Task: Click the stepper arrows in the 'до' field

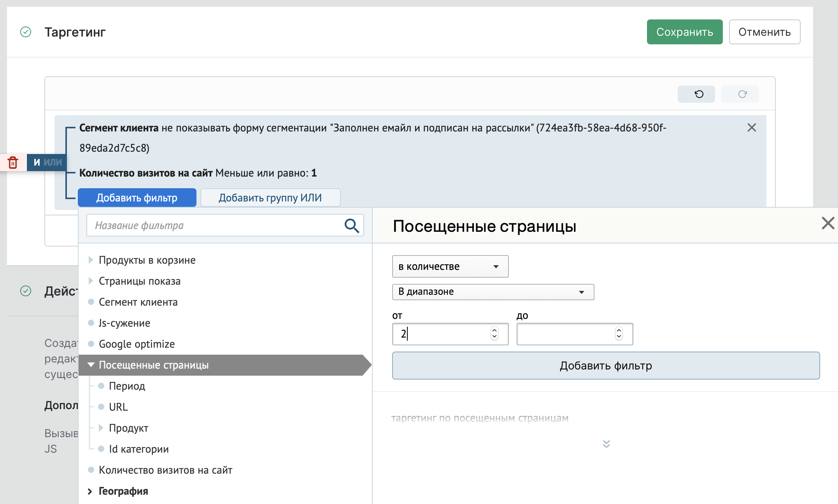Action: coord(619,333)
